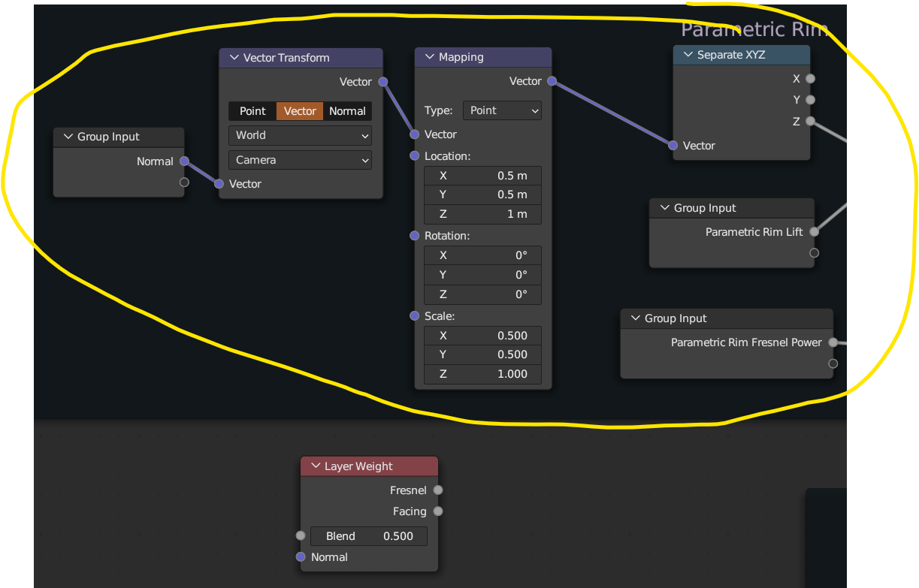Image resolution: width=919 pixels, height=588 pixels.
Task: Open the Type dropdown on the Mapping node
Action: coord(502,110)
